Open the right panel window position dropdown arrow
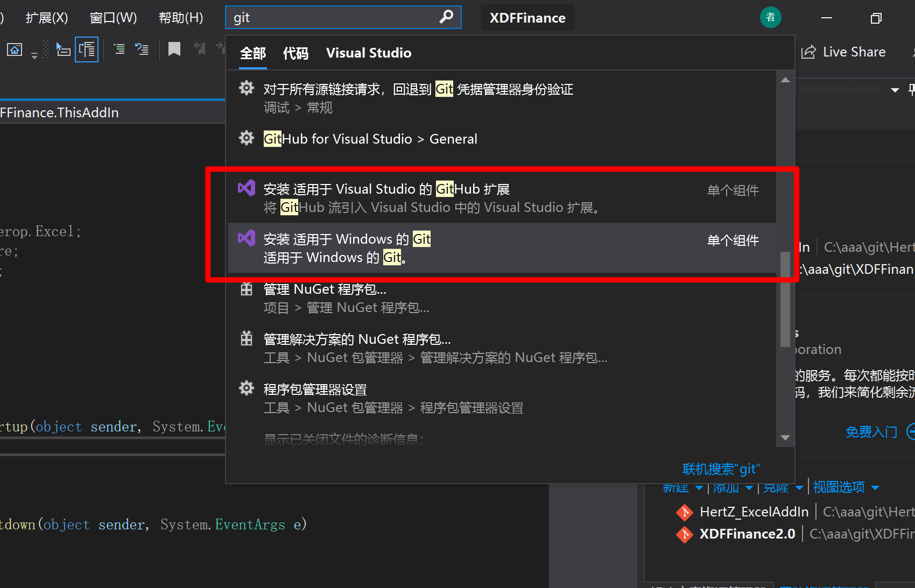Screen dimensions: 915x588 point(895,90)
